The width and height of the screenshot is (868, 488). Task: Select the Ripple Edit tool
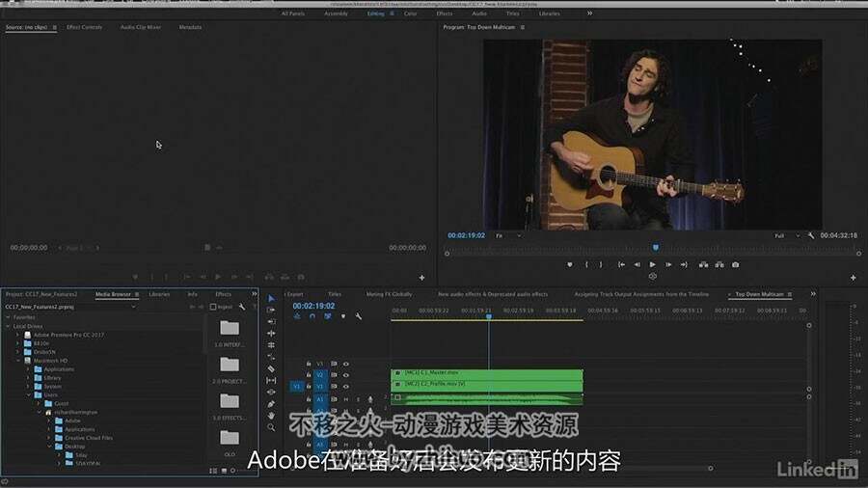point(271,321)
